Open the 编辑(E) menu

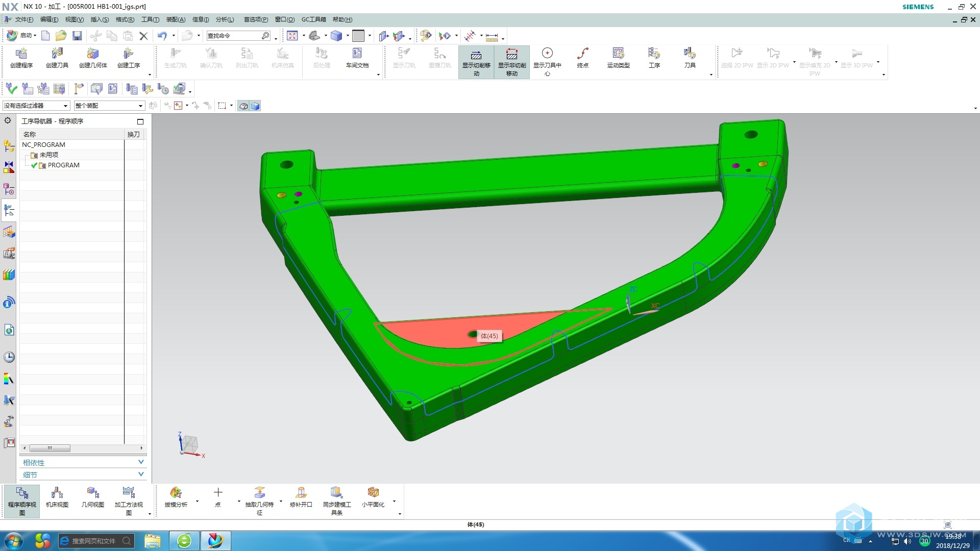(49, 19)
